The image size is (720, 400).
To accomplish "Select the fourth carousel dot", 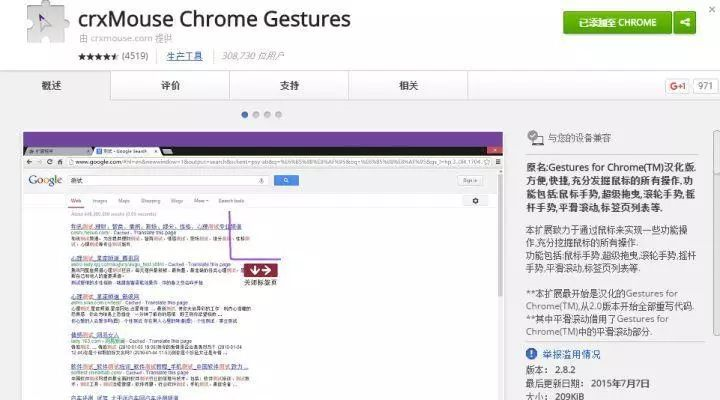I will (x=278, y=114).
